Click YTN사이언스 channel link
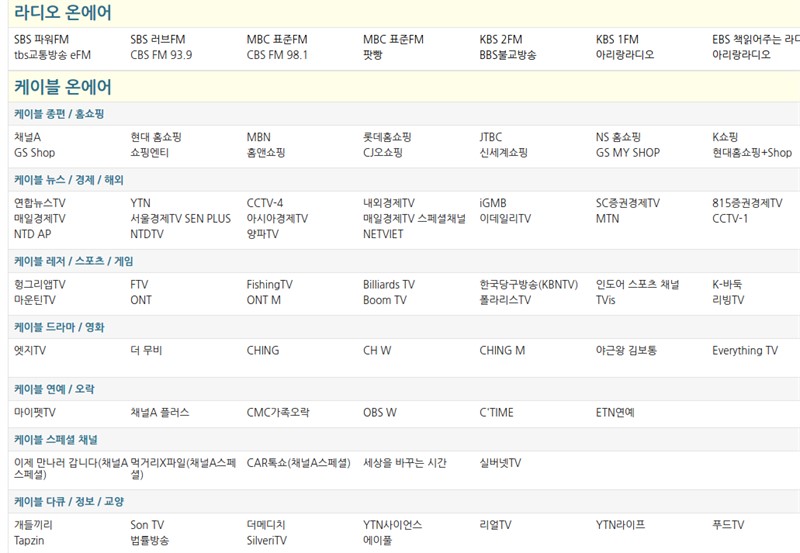This screenshot has height=553, width=800. (x=392, y=524)
